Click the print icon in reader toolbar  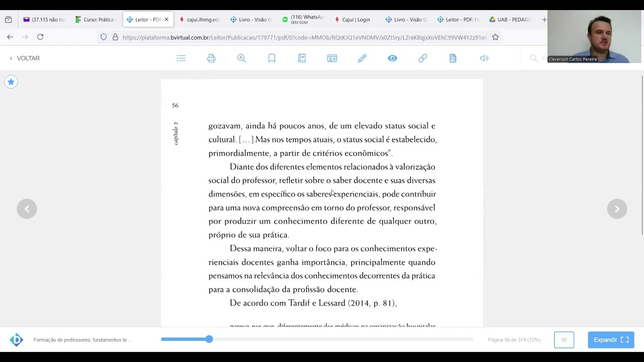(211, 58)
